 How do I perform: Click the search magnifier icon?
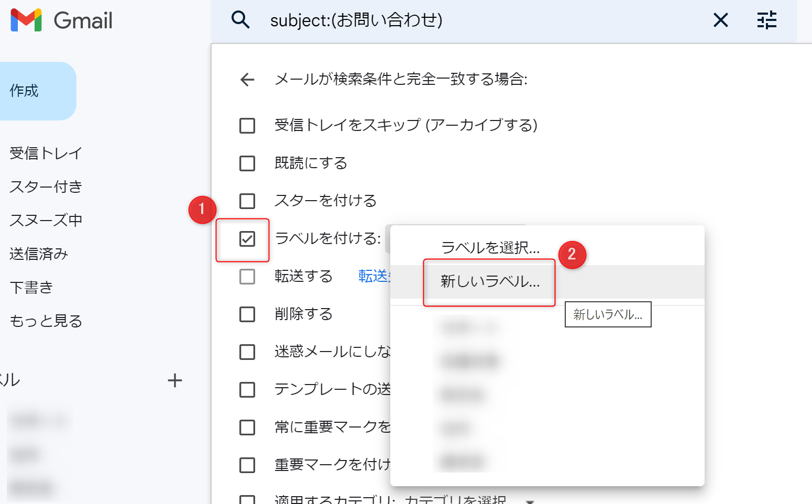tap(240, 20)
